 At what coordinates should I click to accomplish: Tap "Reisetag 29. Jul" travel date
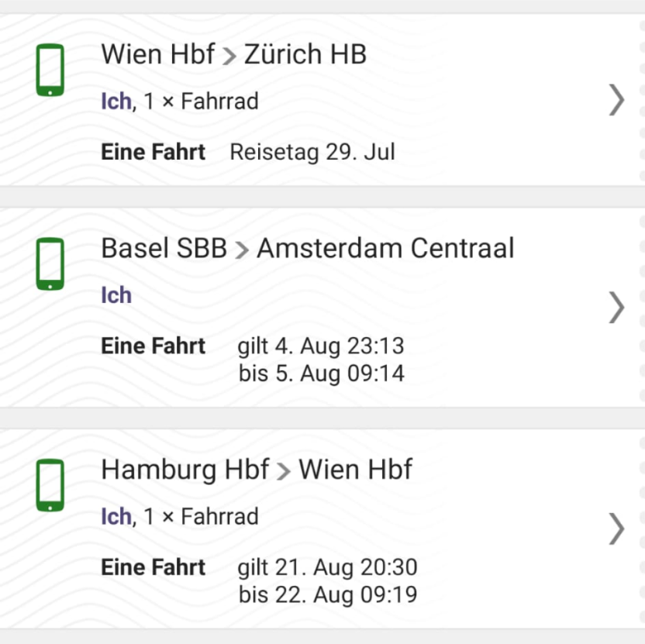(312, 152)
